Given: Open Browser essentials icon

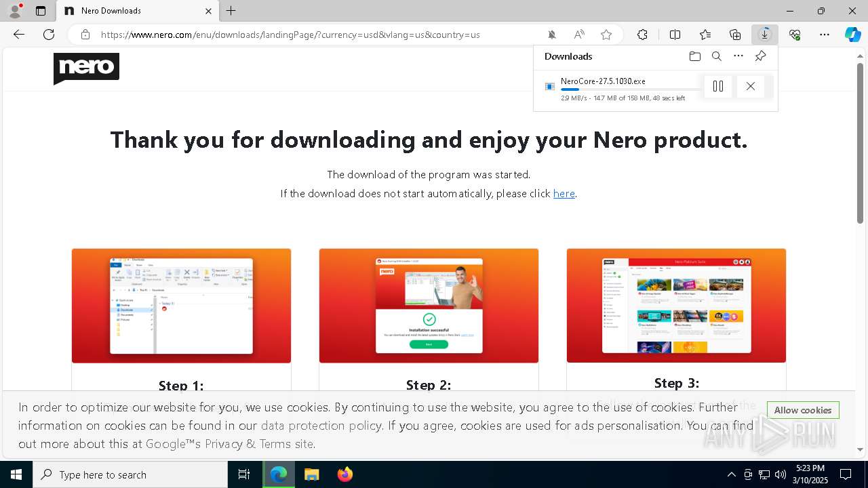Looking at the screenshot, I should click(x=795, y=35).
